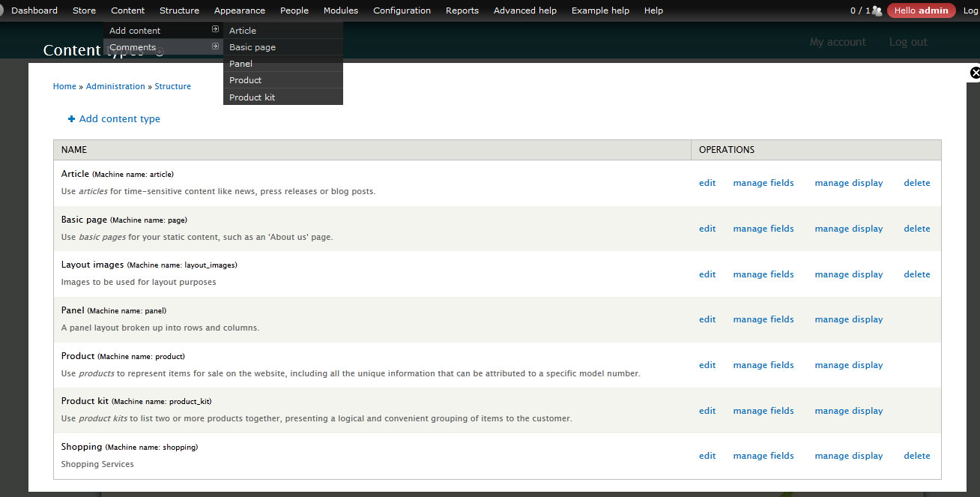This screenshot has height=497, width=980.
Task: Click the help icon next to Content types heading
Action: 158,52
